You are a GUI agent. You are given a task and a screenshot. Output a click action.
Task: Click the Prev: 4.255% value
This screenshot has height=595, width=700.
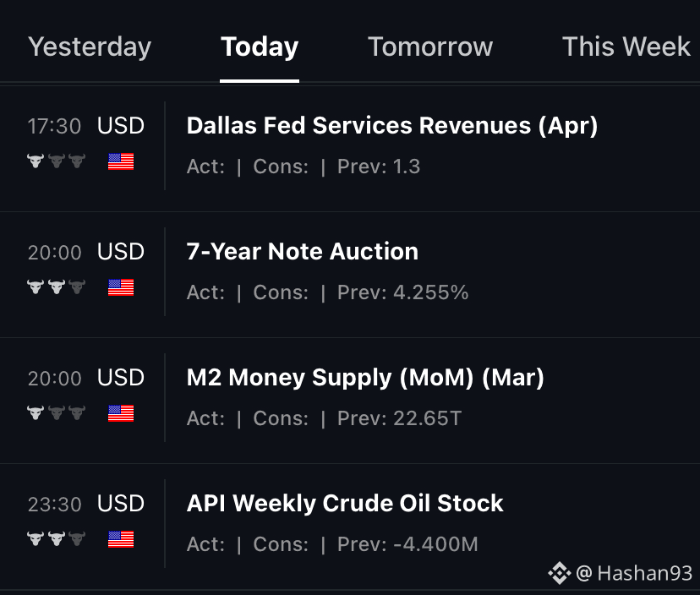click(x=402, y=292)
